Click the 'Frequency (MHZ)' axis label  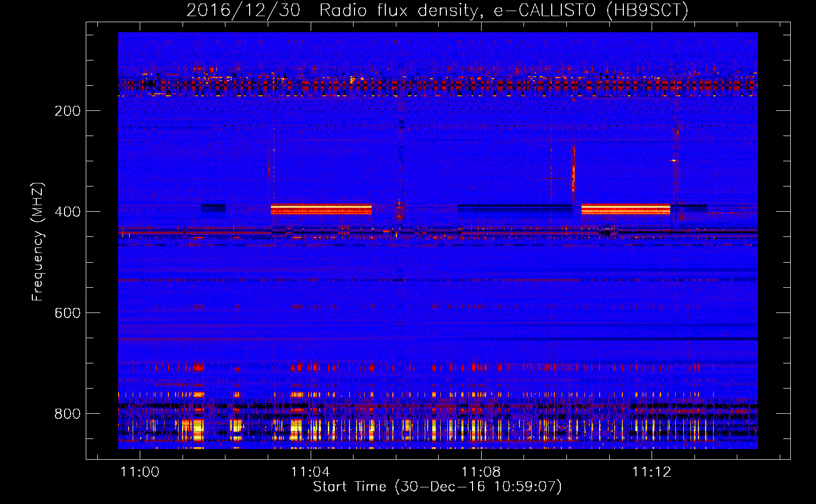click(x=38, y=242)
